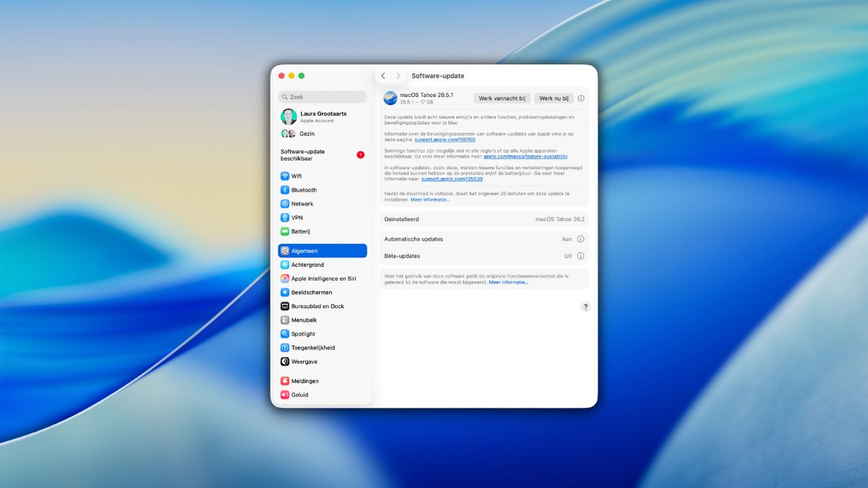Go forward with the right chevron
The width and height of the screenshot is (868, 488).
point(398,76)
